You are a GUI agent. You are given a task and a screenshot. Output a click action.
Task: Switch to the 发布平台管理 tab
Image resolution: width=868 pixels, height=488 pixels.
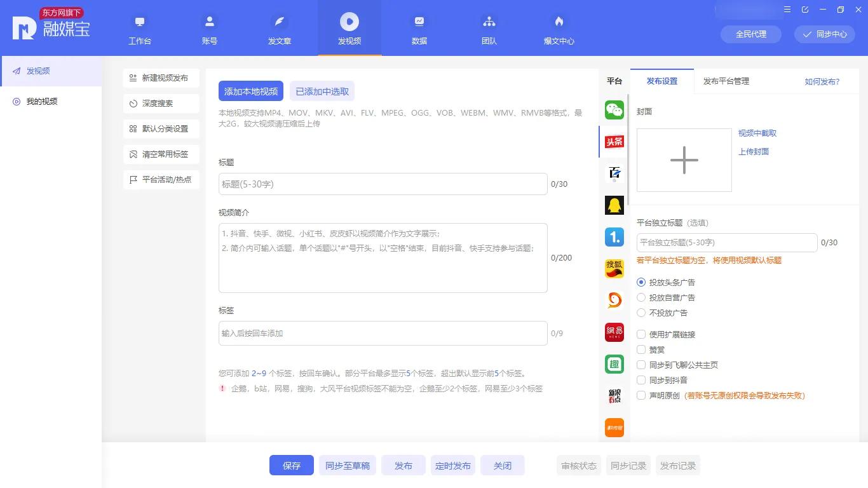click(725, 81)
